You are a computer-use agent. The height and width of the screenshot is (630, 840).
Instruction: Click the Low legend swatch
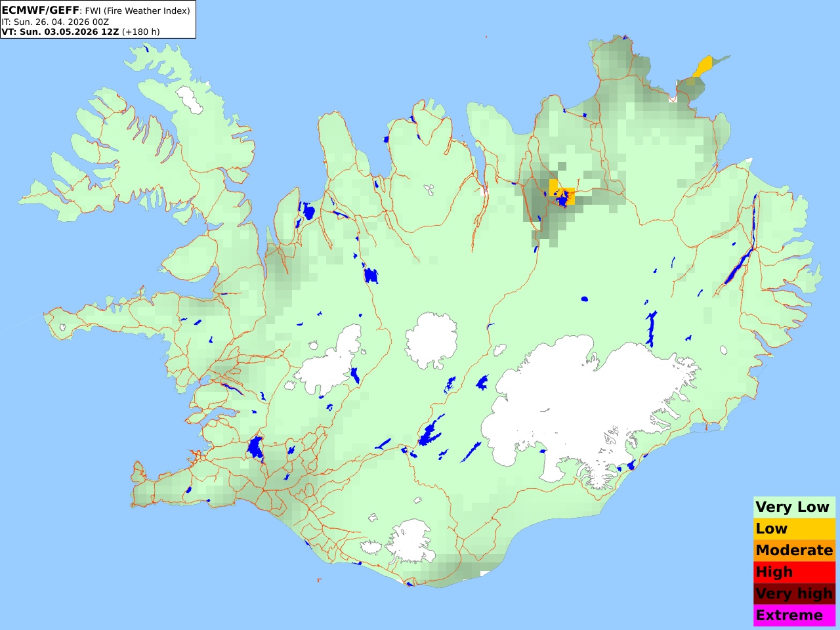(x=794, y=528)
